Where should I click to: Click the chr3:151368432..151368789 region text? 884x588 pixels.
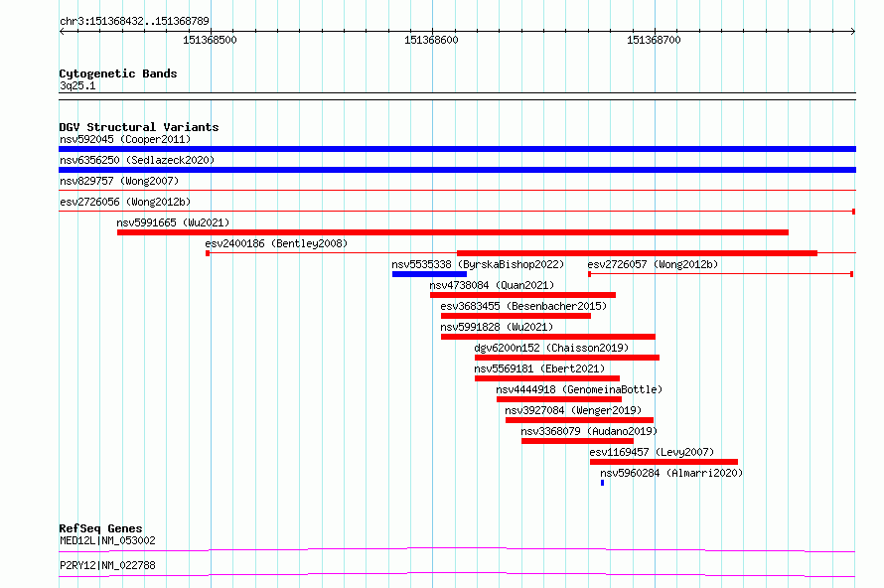pyautogui.click(x=134, y=21)
